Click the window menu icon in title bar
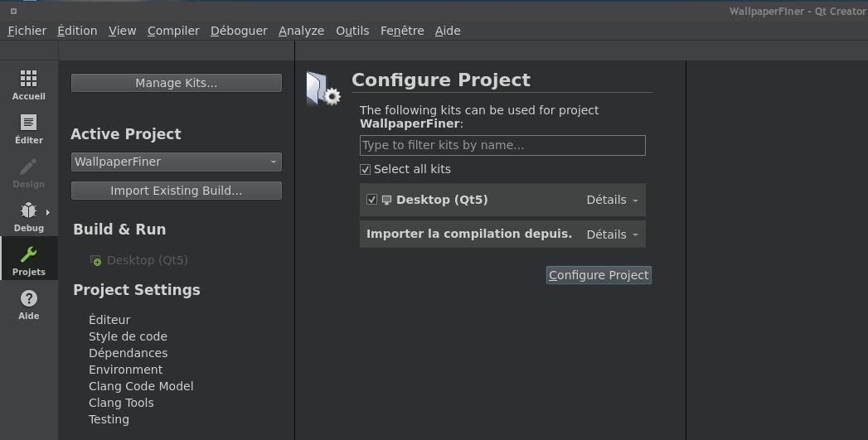The height and width of the screenshot is (440, 868). coord(13,11)
